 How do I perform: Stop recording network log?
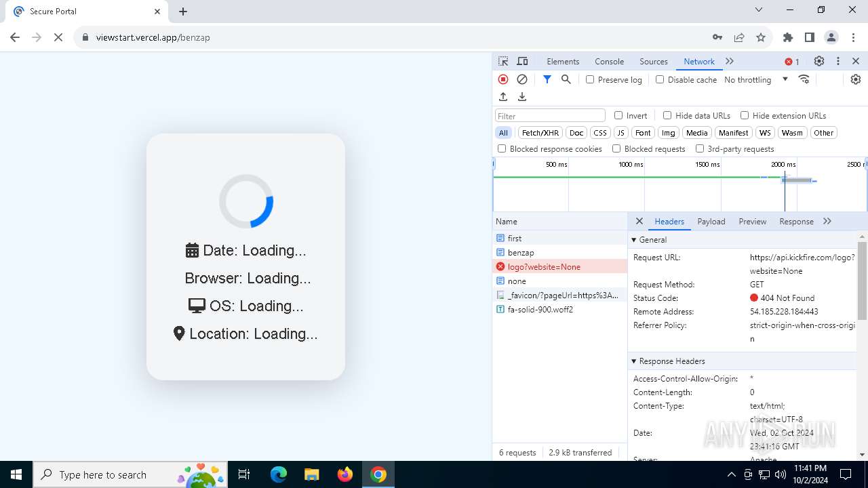coord(503,79)
